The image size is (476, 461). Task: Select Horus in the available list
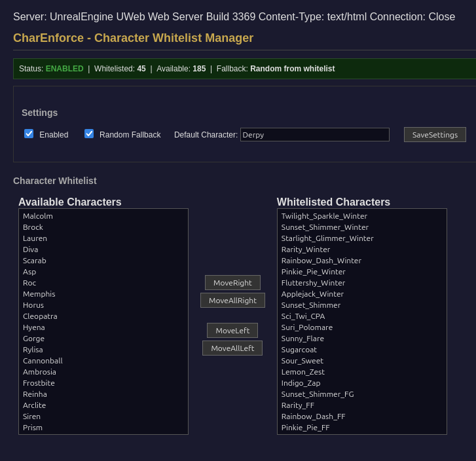click(103, 305)
